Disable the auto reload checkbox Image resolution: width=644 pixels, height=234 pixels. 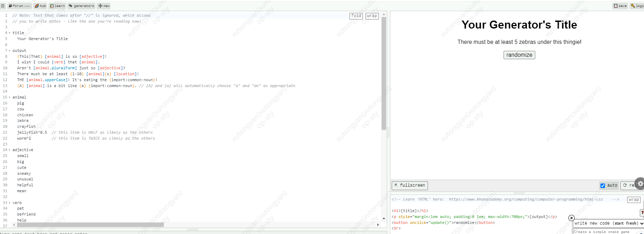click(x=603, y=186)
